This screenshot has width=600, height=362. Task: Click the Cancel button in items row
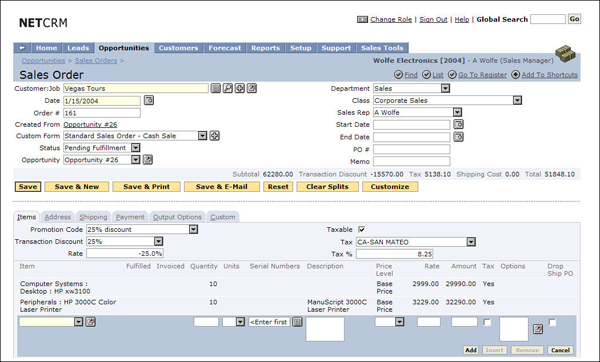point(561,350)
